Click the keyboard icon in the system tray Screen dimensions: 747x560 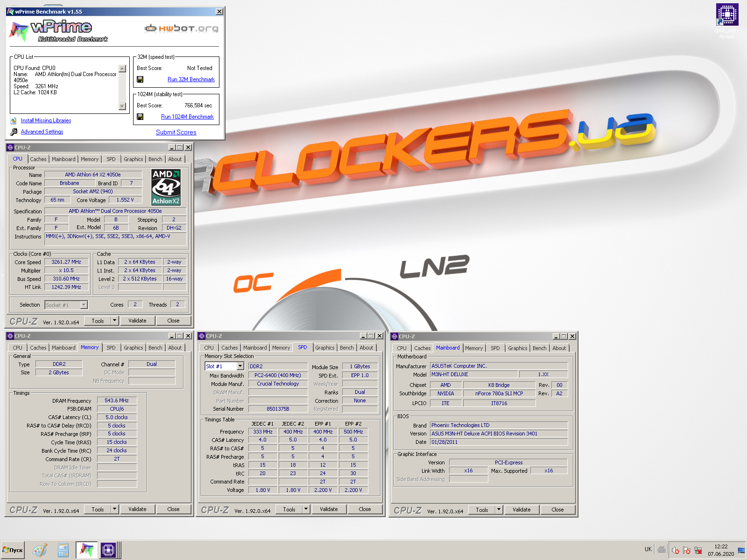tap(662, 550)
